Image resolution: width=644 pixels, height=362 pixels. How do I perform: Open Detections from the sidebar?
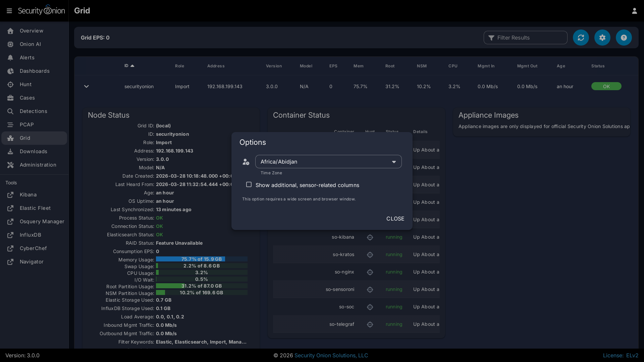click(x=33, y=111)
